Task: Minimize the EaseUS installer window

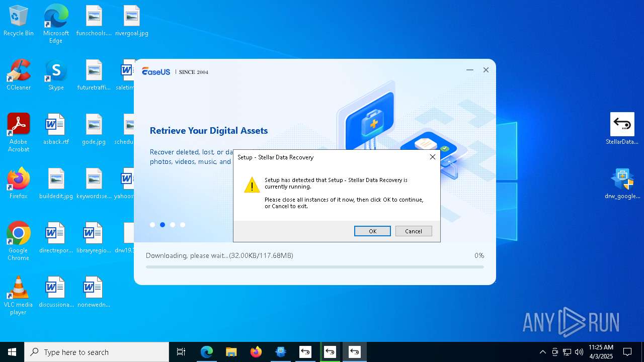Action: 470,70
